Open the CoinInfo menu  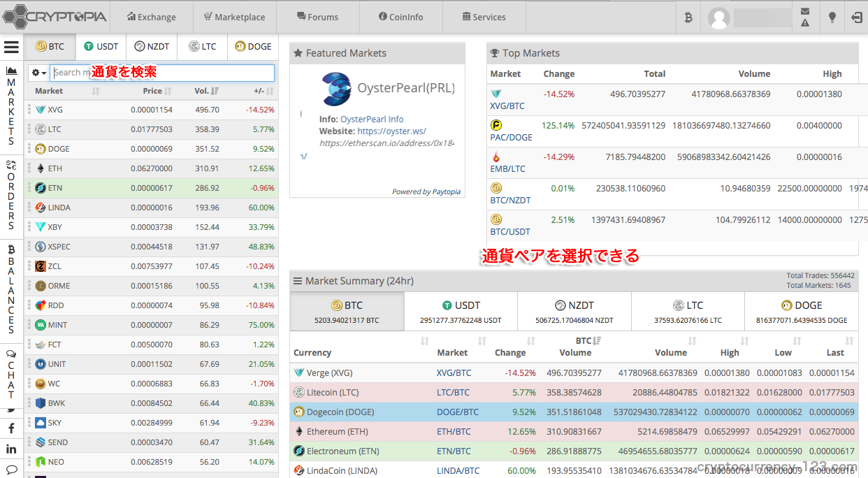[400, 17]
